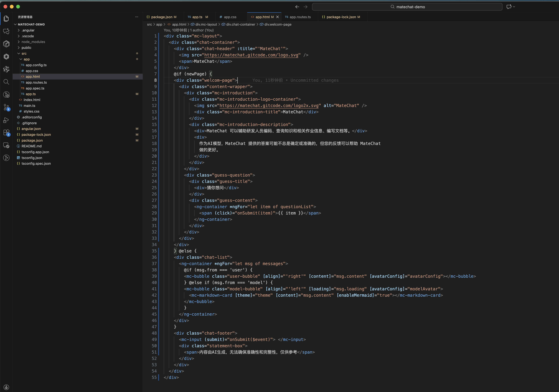Open the Extensions view
Viewport: 559px width, 392px height.
(6, 133)
